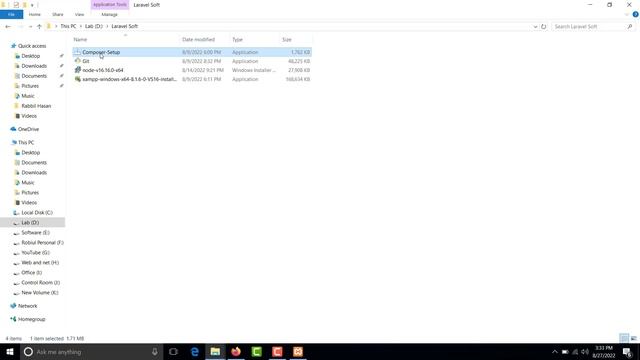Open Firefox from the taskbar
The image size is (640, 360).
(236, 351)
